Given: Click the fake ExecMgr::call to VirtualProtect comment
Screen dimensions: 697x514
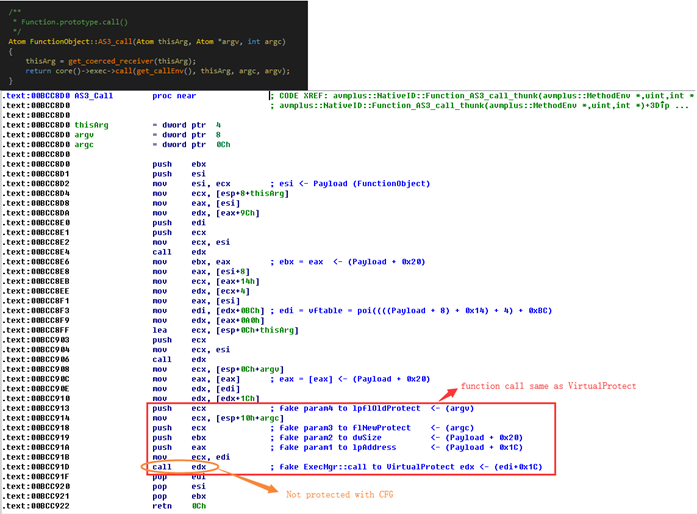Looking at the screenshot, I should (406, 467).
